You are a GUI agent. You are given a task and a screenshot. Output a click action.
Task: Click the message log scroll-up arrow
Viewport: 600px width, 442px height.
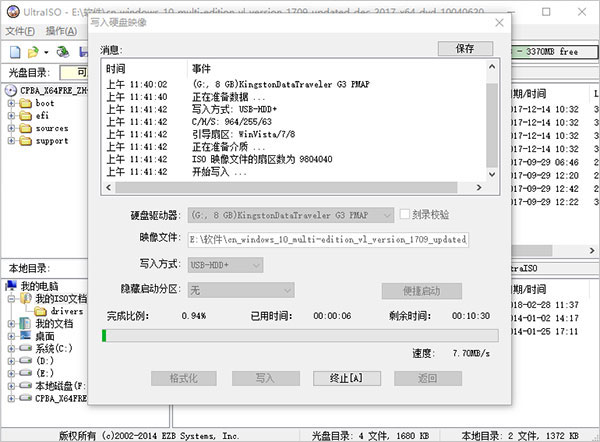[x=492, y=67]
